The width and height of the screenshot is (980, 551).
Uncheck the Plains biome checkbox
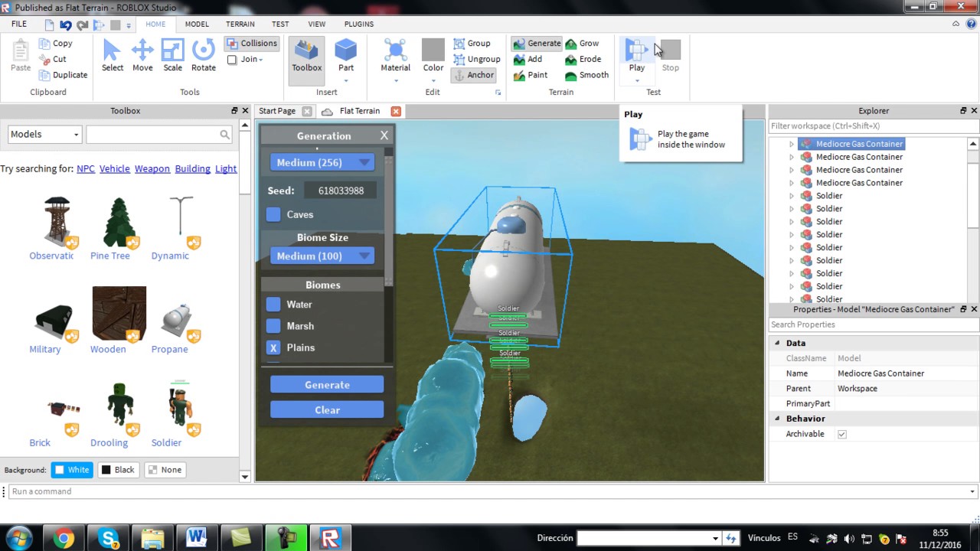click(273, 347)
